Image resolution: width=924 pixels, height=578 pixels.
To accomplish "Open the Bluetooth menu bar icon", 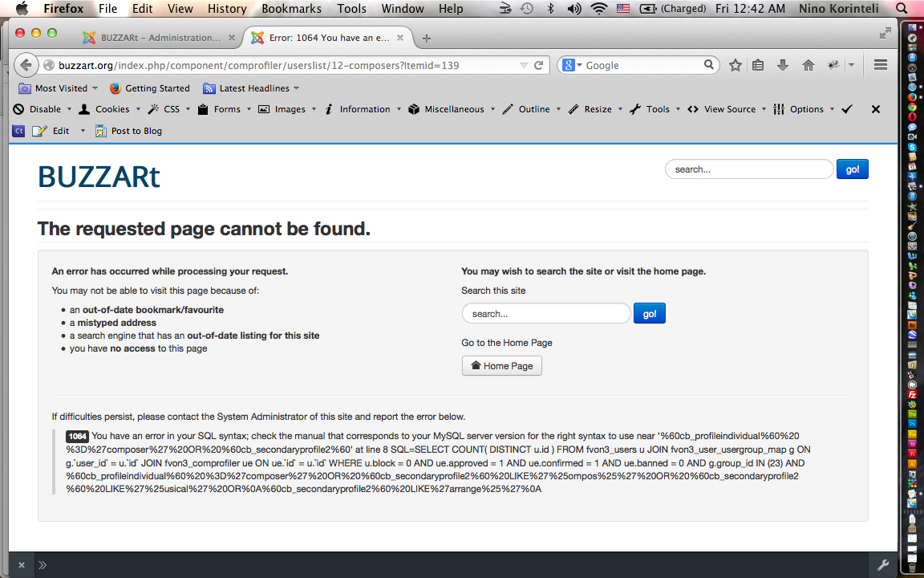I will 550,8.
